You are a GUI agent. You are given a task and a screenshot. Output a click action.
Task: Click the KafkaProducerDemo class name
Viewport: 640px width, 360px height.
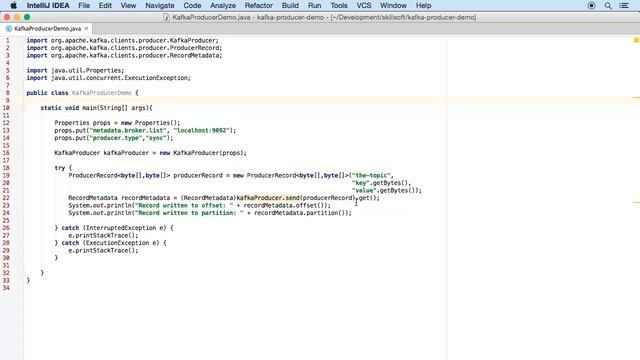coord(102,93)
